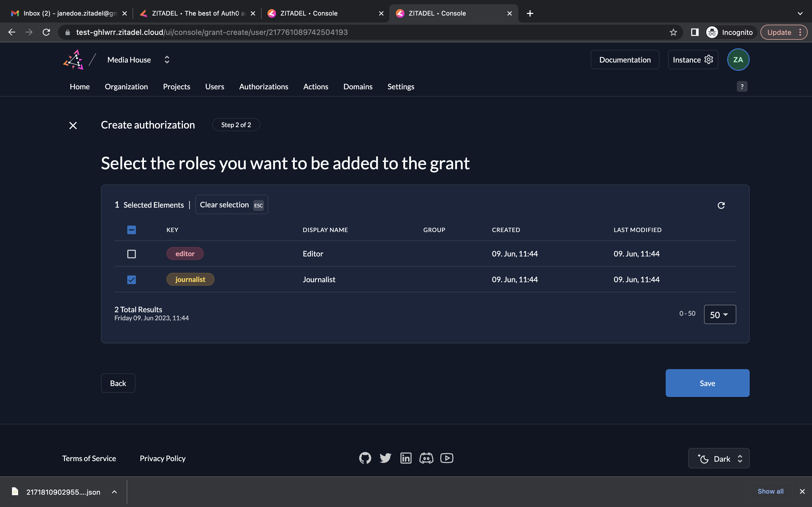
Task: Go to the Authorizations menu item
Action: click(263, 86)
